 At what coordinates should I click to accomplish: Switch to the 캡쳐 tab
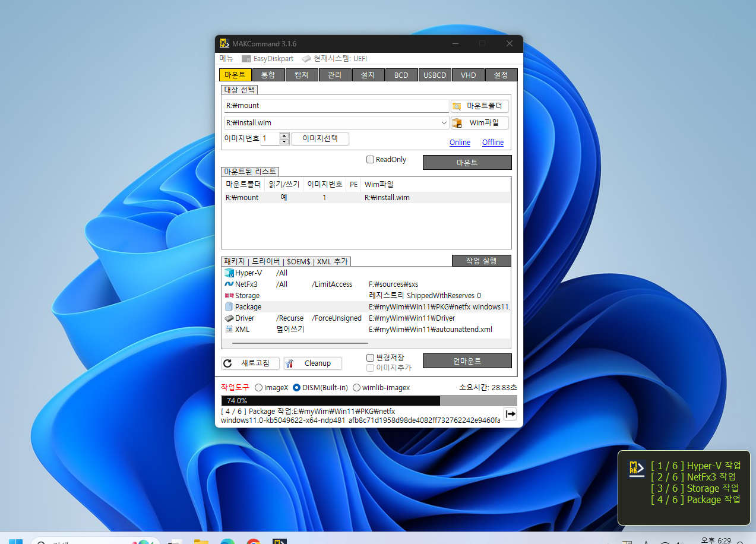point(302,75)
